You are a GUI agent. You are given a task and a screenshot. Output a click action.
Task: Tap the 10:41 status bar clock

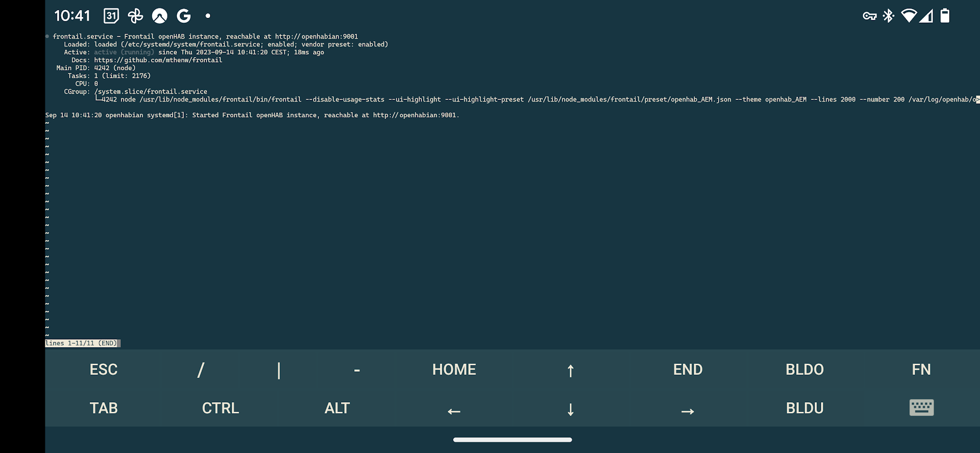(x=72, y=16)
